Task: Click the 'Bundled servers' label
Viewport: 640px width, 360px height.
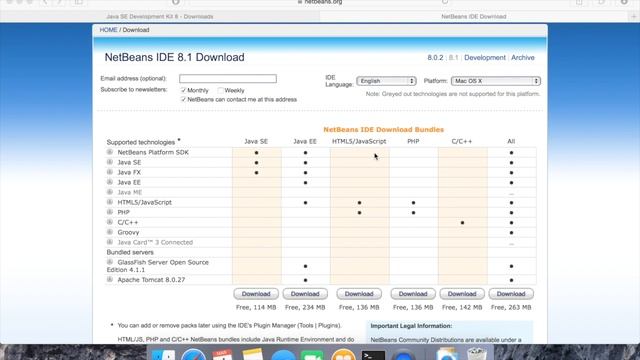Action: tap(130, 252)
